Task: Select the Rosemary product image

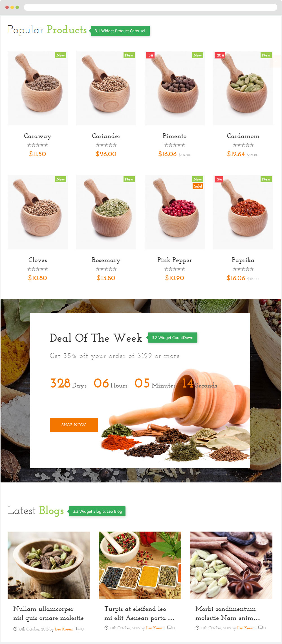Action: (x=106, y=212)
